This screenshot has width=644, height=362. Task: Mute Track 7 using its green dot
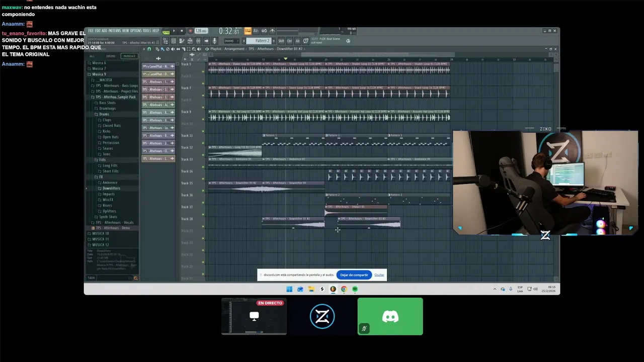[203, 96]
